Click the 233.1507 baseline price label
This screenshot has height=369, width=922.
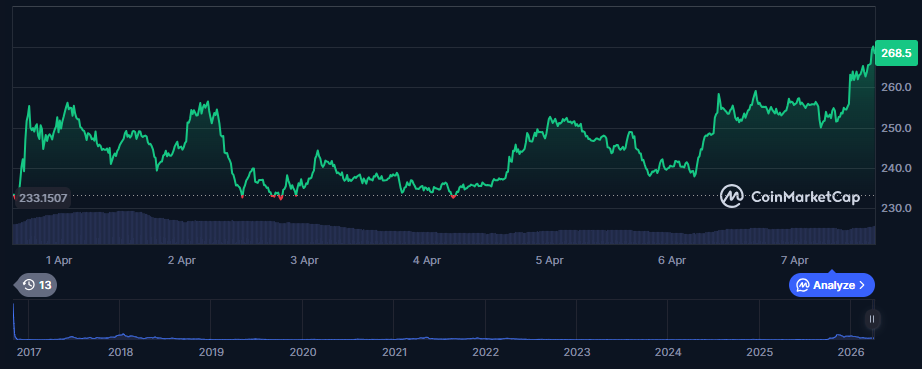coord(42,198)
